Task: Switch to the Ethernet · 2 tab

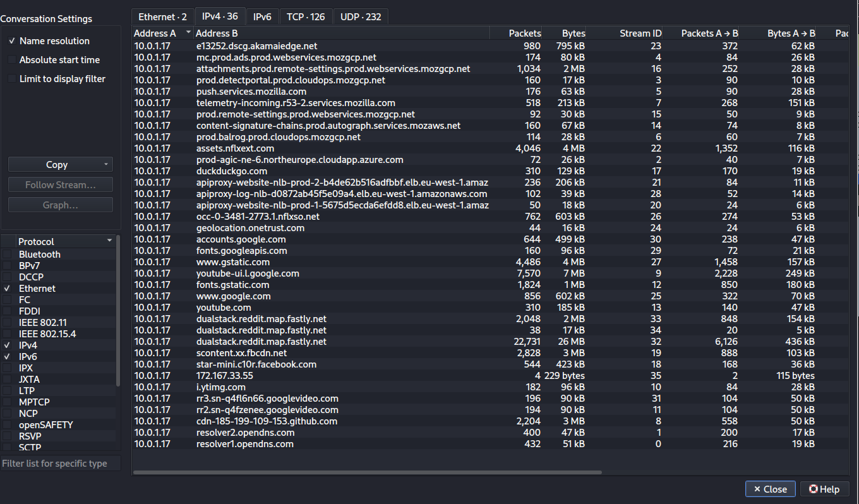Action: coord(162,16)
